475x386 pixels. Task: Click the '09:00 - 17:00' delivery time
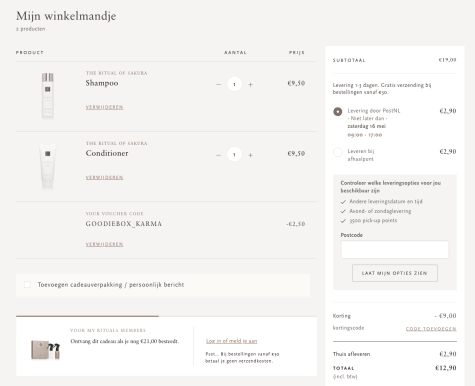365,135
